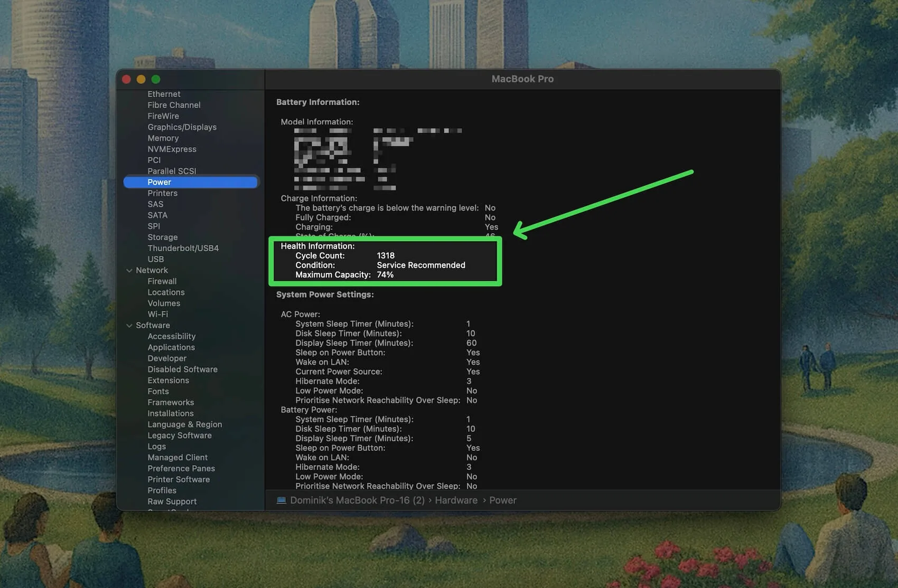Viewport: 898px width, 588px height.
Task: Click Power in the path bar
Action: click(502, 500)
